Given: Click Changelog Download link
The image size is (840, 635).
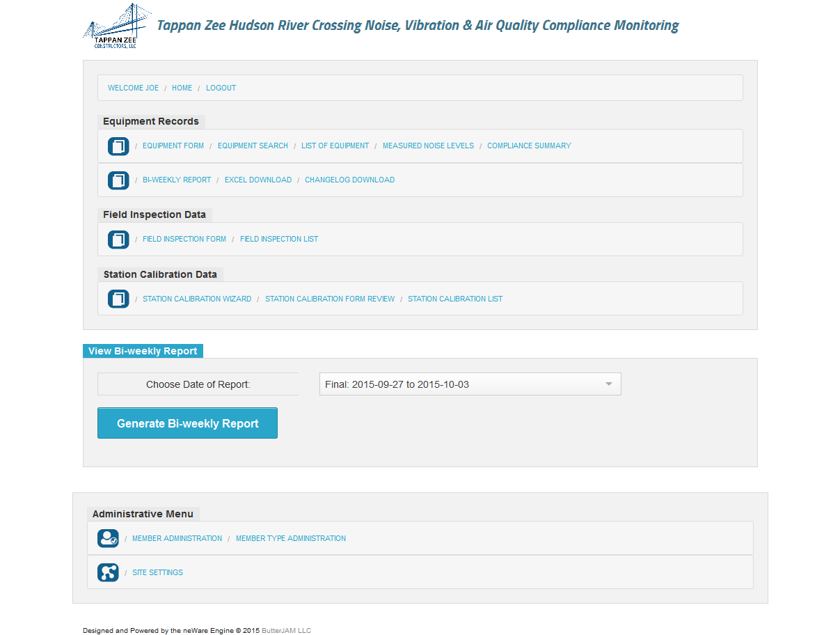Looking at the screenshot, I should click(x=349, y=180).
